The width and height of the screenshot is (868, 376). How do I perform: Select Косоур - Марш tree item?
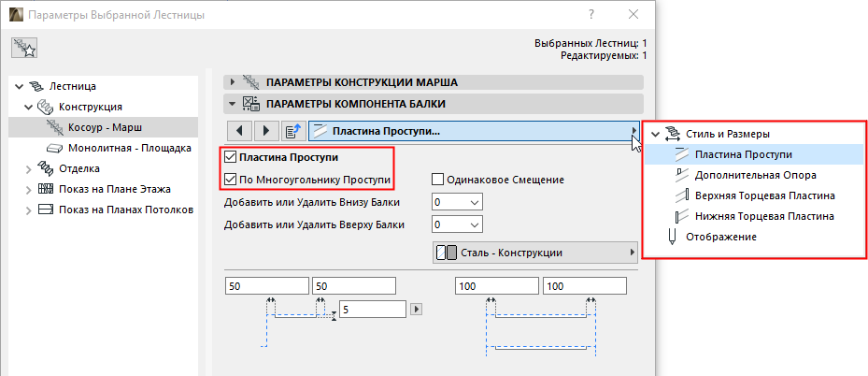point(106,127)
